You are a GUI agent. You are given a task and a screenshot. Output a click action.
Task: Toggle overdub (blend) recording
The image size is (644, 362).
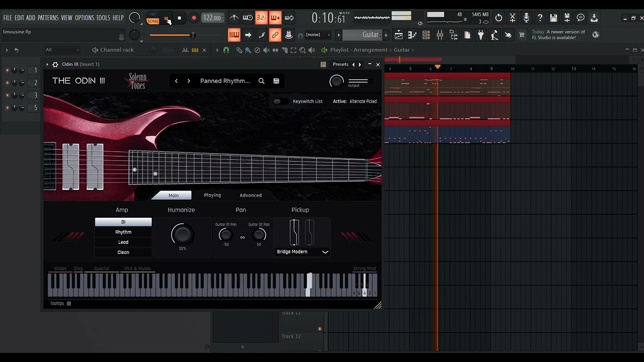[275, 18]
